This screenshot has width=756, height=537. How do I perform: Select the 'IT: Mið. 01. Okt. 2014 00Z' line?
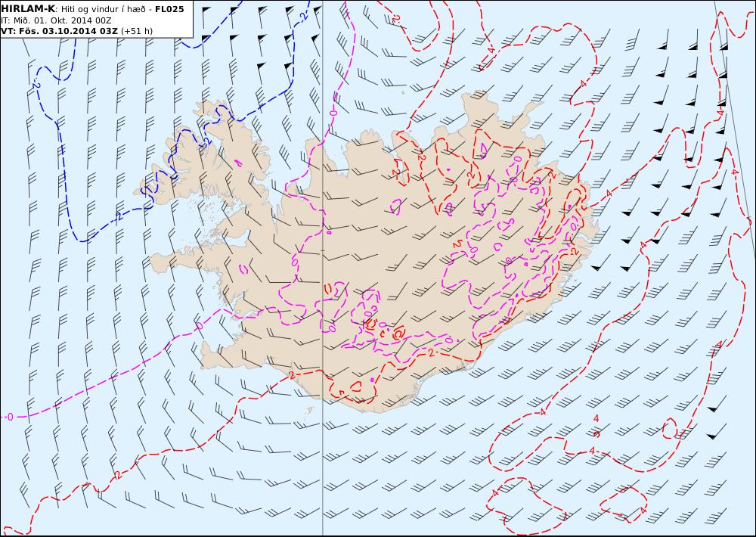click(56, 20)
